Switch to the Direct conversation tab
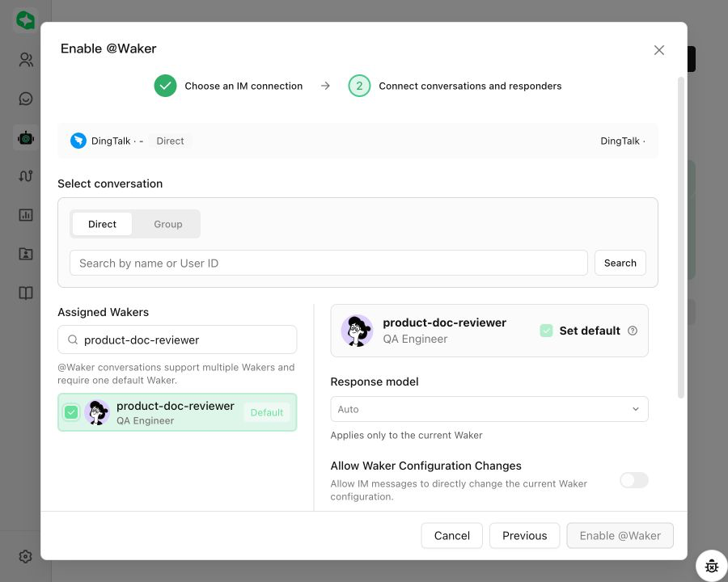Screen dimensions: 728x582 coord(102,224)
